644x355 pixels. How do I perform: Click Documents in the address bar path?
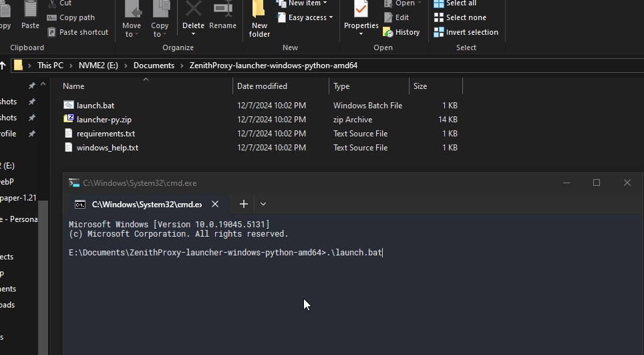pos(154,66)
